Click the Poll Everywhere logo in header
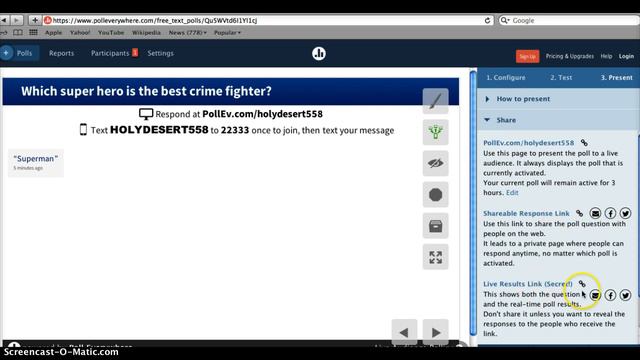The image size is (640, 360). coord(319,53)
